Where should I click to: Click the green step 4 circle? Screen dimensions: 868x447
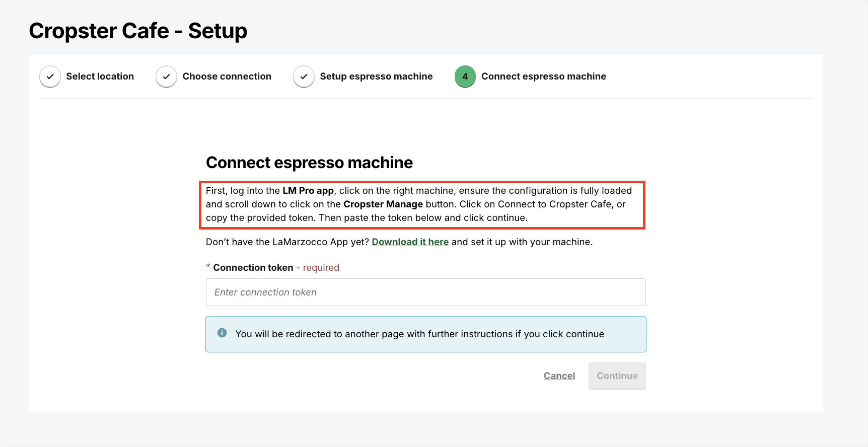coord(465,77)
